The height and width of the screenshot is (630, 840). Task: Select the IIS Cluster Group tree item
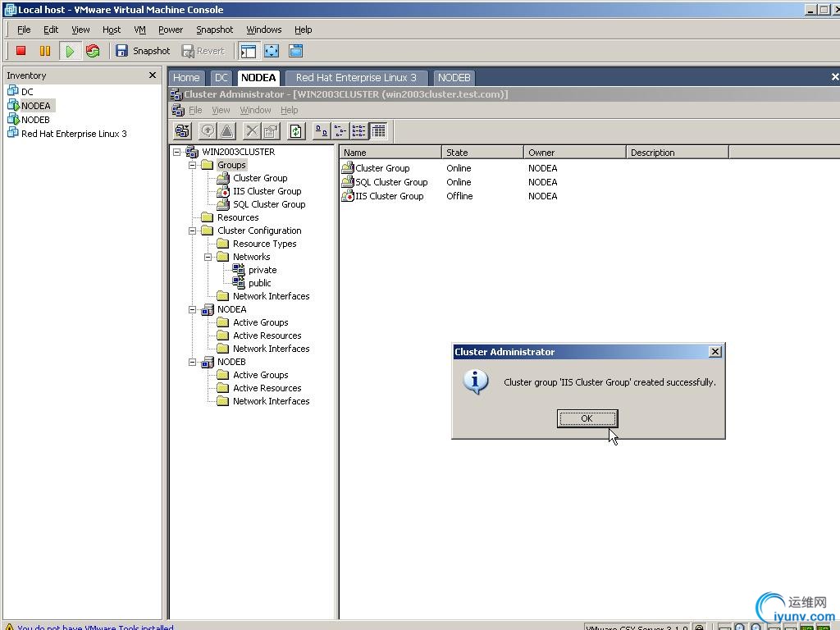point(267,191)
